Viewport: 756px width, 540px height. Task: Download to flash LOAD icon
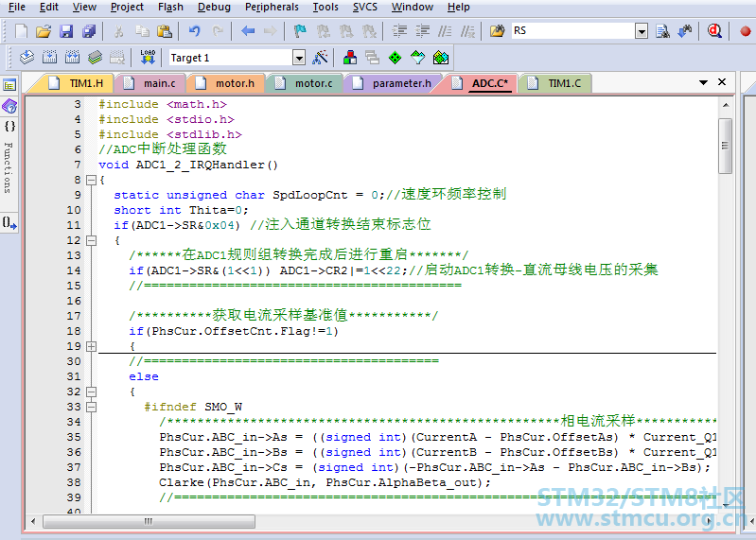click(148, 58)
